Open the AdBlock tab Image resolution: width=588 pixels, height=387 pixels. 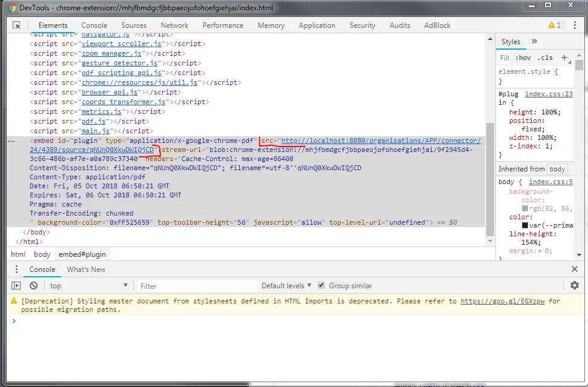point(437,25)
